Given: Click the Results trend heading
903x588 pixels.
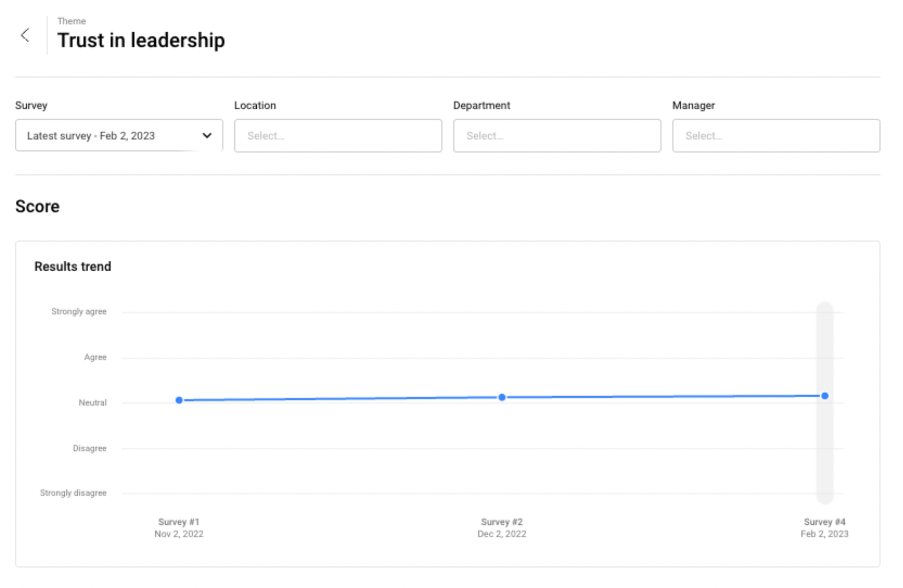Looking at the screenshot, I should click(73, 266).
